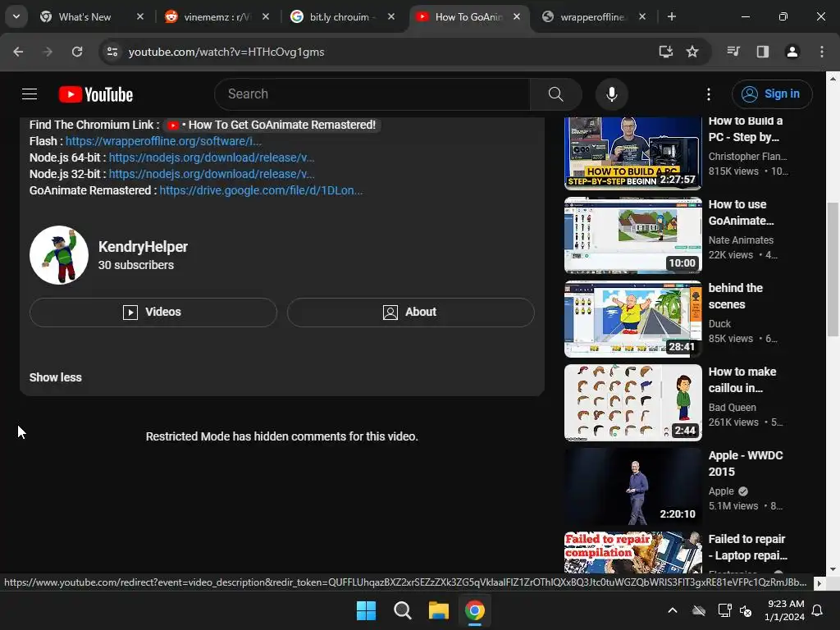Go forward to the next page
Screen dimensions: 840x630
(x=48, y=52)
